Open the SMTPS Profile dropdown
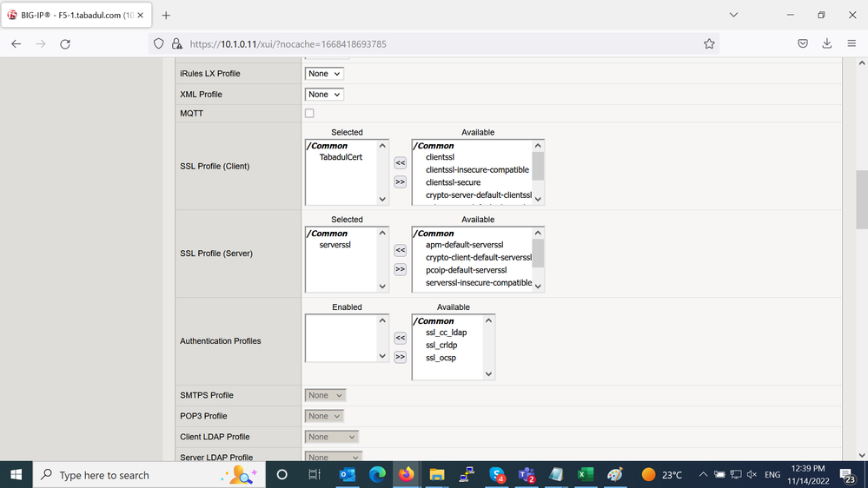 pyautogui.click(x=325, y=395)
